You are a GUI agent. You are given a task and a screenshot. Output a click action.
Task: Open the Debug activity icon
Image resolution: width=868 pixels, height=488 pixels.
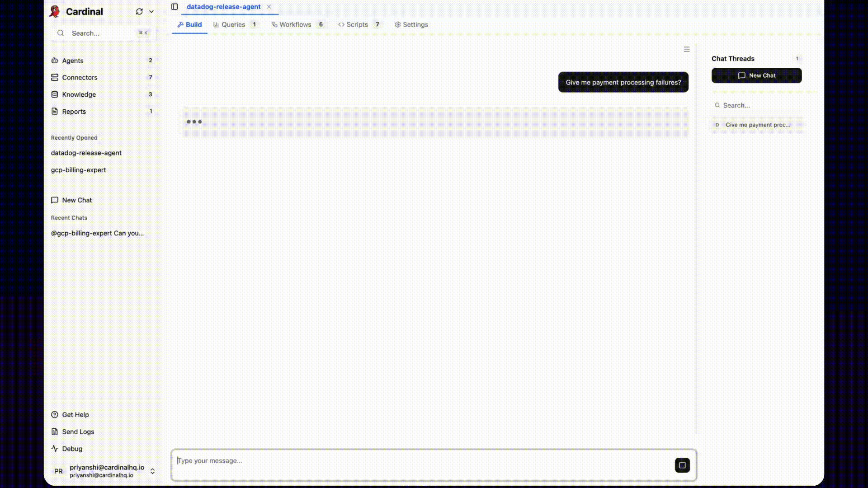55,449
